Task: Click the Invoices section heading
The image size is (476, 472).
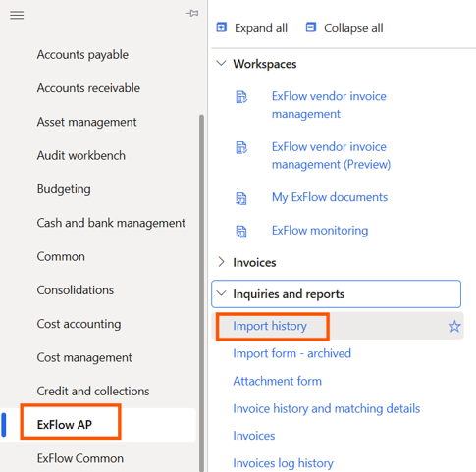Action: point(254,262)
